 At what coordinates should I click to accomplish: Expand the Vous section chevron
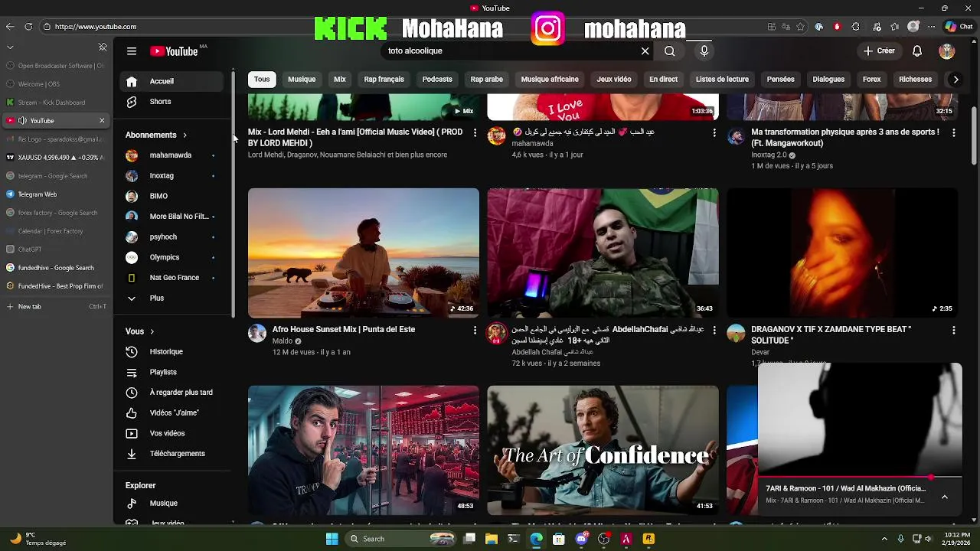tap(152, 332)
